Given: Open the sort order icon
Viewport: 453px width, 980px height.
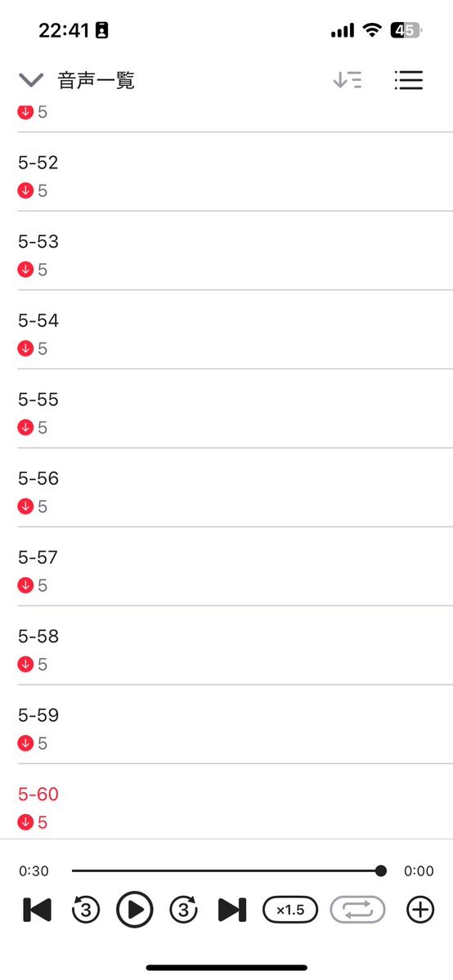Looking at the screenshot, I should 348,80.
